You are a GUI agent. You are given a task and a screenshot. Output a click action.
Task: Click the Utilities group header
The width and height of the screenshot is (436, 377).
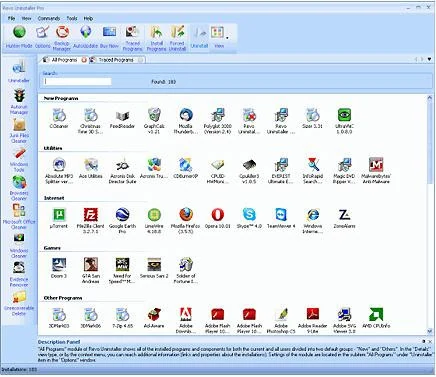53,148
